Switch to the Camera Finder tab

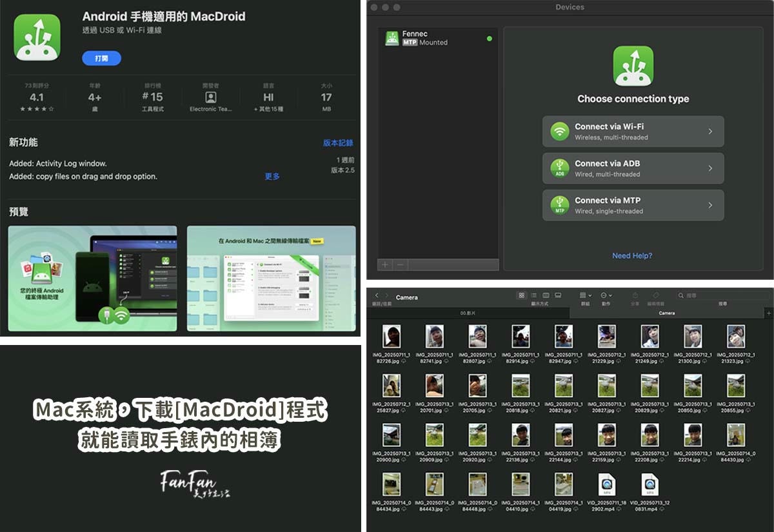point(667,313)
